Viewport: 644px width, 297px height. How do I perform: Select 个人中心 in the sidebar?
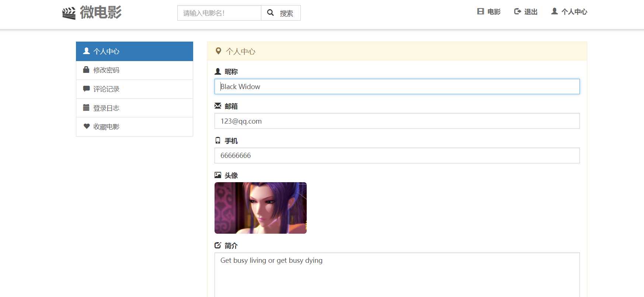[x=135, y=51]
